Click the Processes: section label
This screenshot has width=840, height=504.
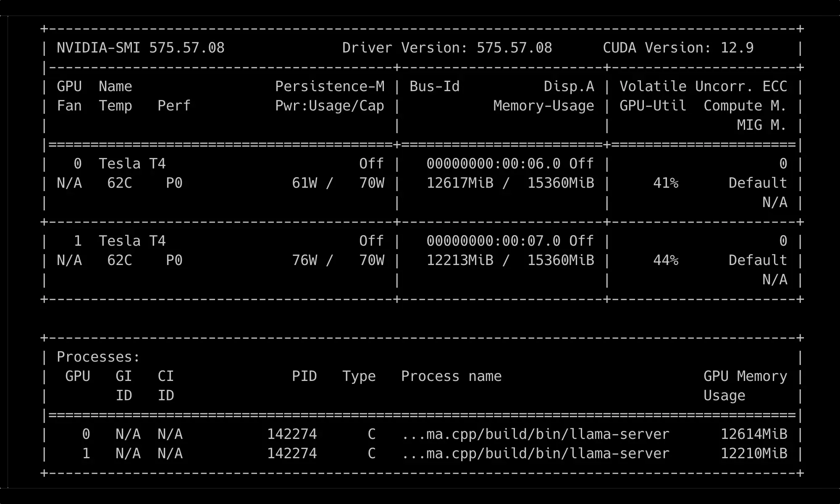[x=99, y=357]
